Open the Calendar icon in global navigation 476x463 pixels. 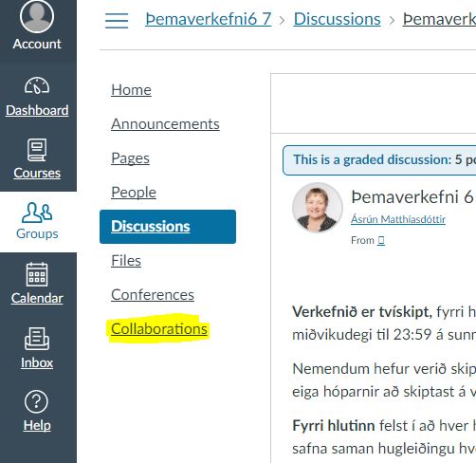pyautogui.click(x=37, y=274)
